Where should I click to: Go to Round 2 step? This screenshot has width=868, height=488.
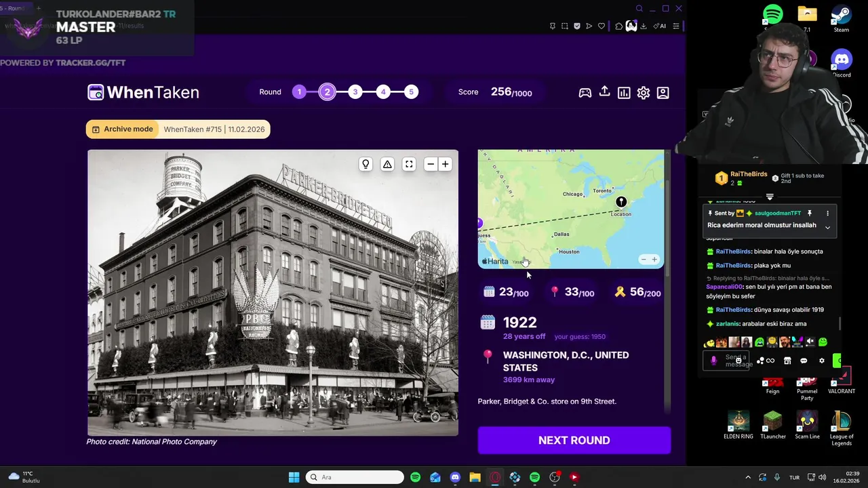pos(327,92)
